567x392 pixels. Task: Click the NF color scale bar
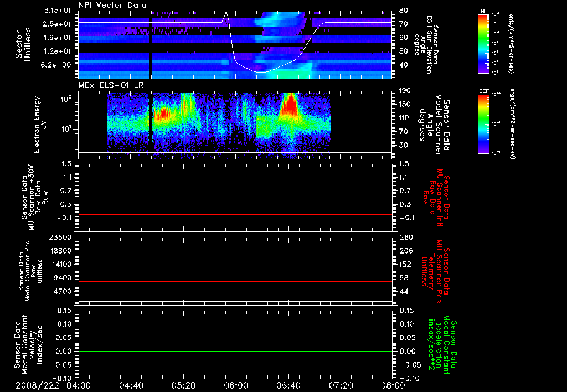point(483,43)
